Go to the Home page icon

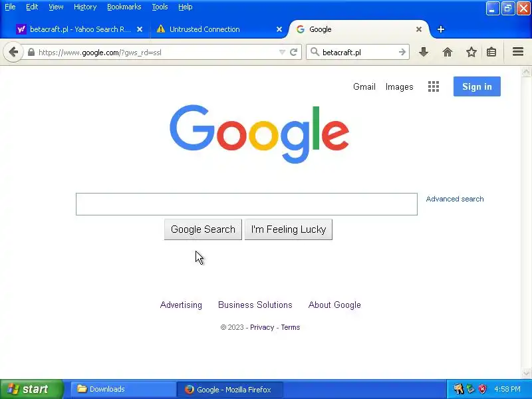448,52
